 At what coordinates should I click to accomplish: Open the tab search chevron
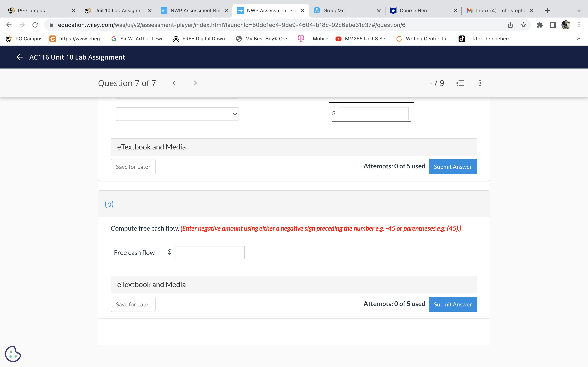tap(579, 10)
